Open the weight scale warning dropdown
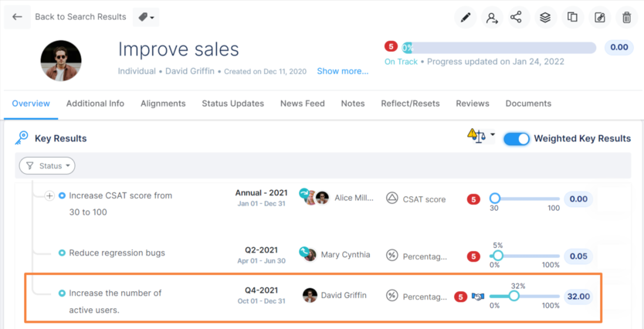 tap(481, 137)
